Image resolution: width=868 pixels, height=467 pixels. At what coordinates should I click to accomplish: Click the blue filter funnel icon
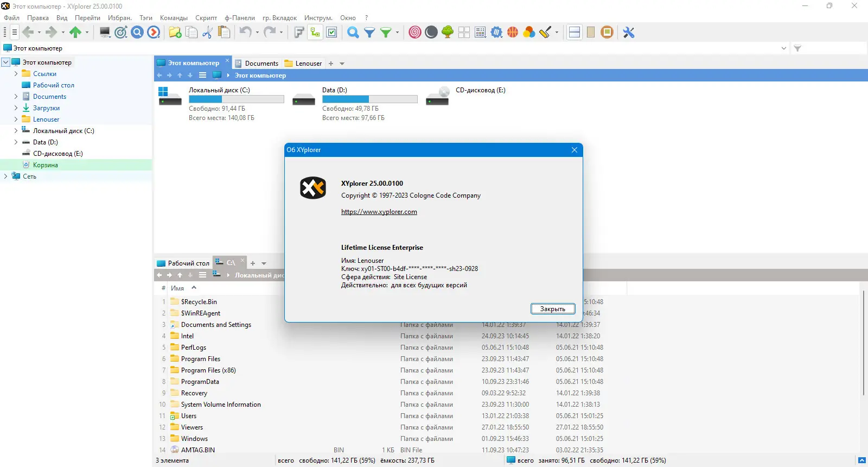pos(369,33)
